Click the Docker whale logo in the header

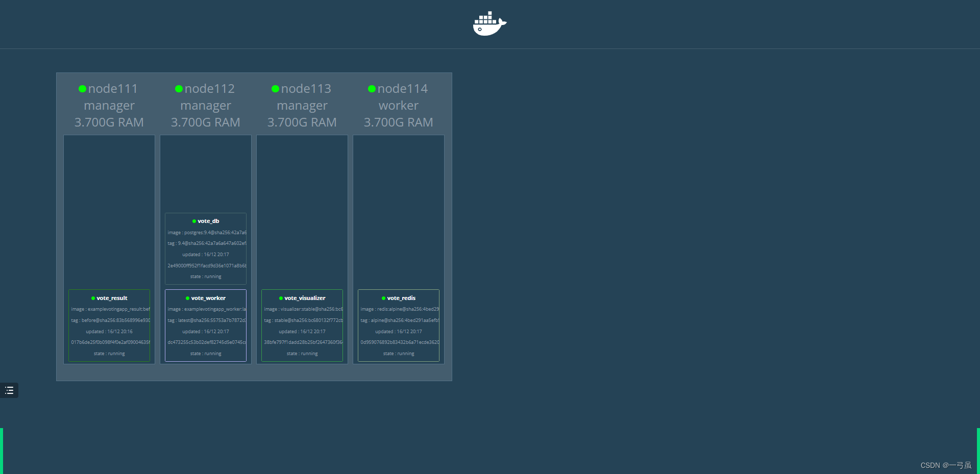pos(489,23)
